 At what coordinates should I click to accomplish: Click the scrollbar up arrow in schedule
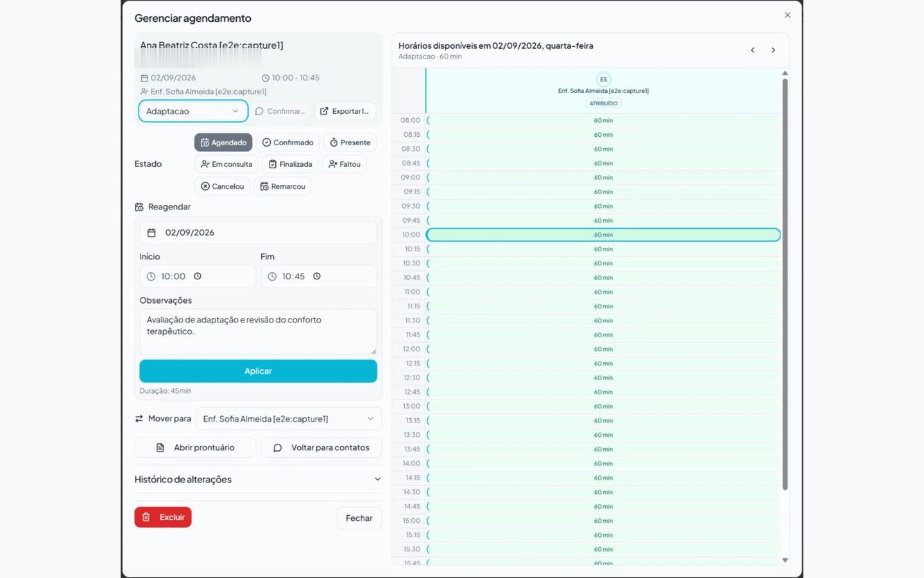[x=785, y=73]
